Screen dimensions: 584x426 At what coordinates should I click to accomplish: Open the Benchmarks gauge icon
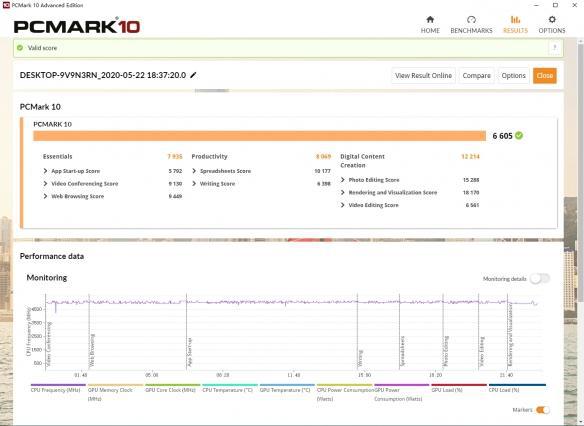(x=471, y=20)
